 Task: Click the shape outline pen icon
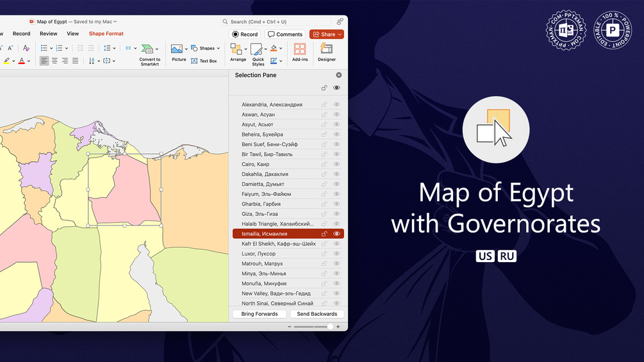(x=274, y=61)
